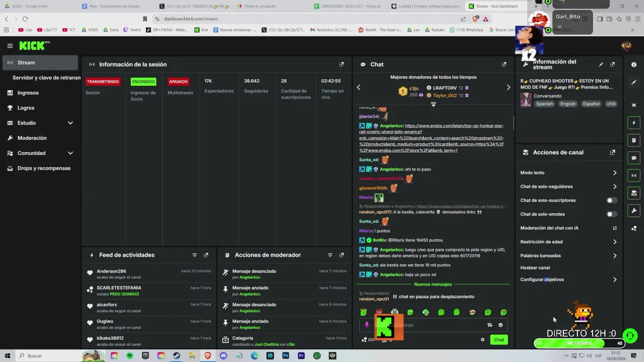Click the English stream tag
Viewport: 644px width, 362px height.
click(x=568, y=104)
